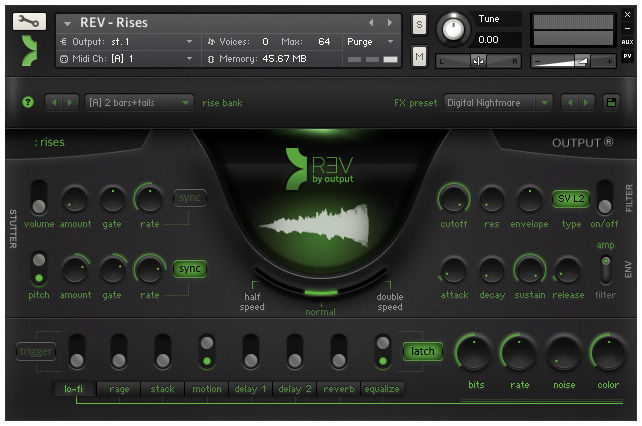Click the Tune knob

pos(453,29)
